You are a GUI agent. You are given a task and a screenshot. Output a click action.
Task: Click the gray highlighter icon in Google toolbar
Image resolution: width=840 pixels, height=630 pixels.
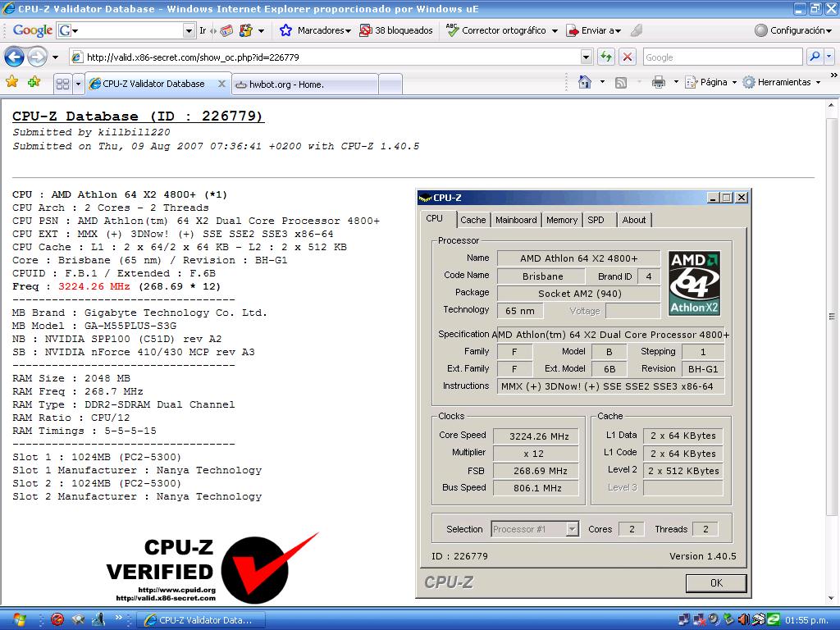(x=636, y=30)
